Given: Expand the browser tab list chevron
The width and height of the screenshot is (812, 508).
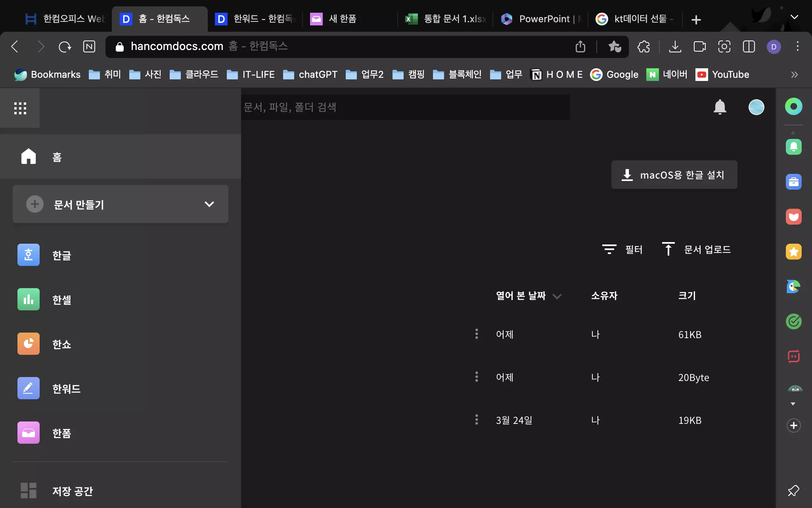Looking at the screenshot, I should [x=794, y=17].
